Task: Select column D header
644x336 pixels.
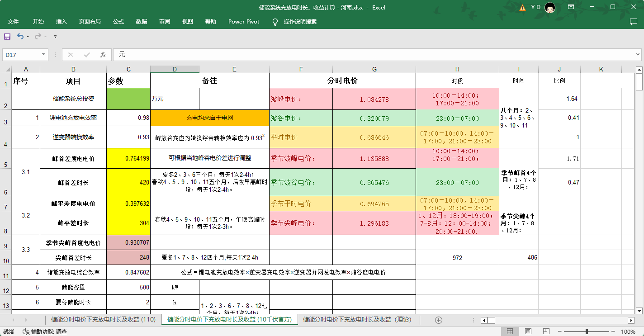Action: click(x=175, y=69)
